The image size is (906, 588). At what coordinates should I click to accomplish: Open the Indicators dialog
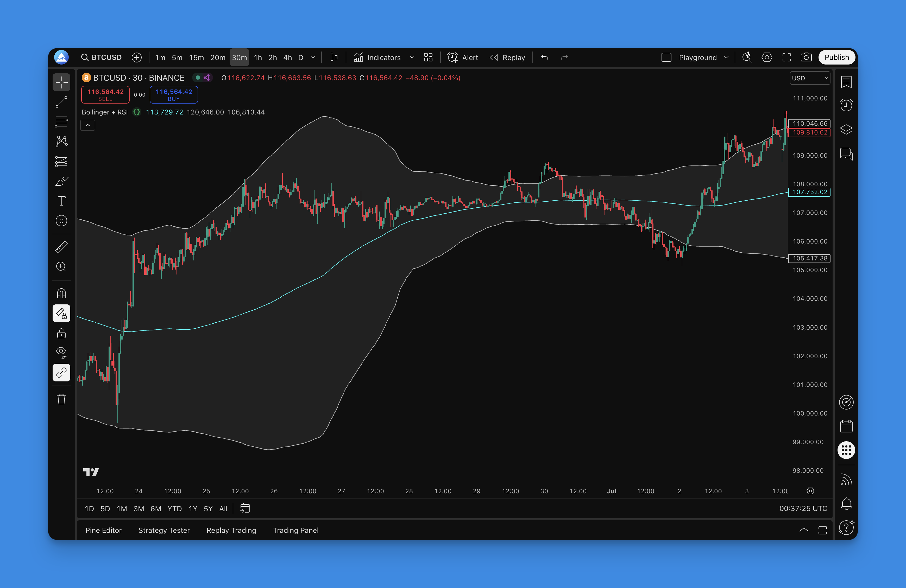click(x=377, y=57)
